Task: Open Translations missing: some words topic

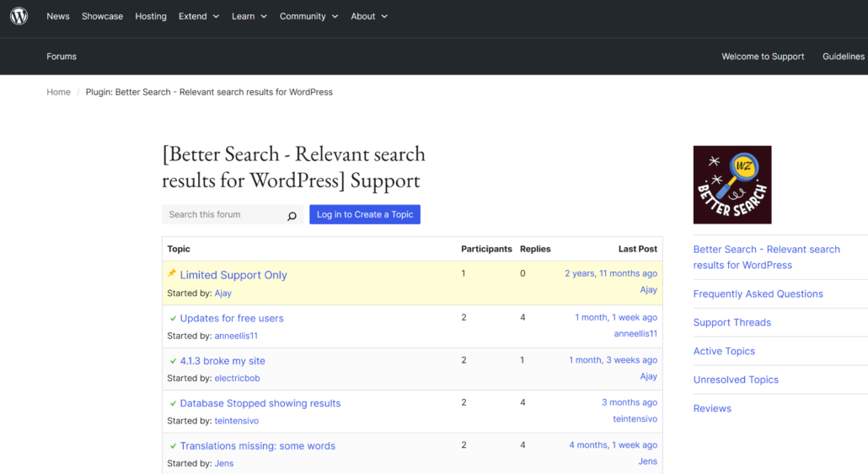Action: point(257,446)
